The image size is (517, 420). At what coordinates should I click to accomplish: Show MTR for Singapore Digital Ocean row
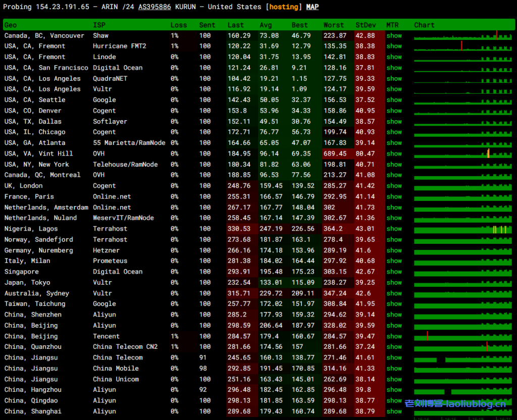(x=394, y=272)
